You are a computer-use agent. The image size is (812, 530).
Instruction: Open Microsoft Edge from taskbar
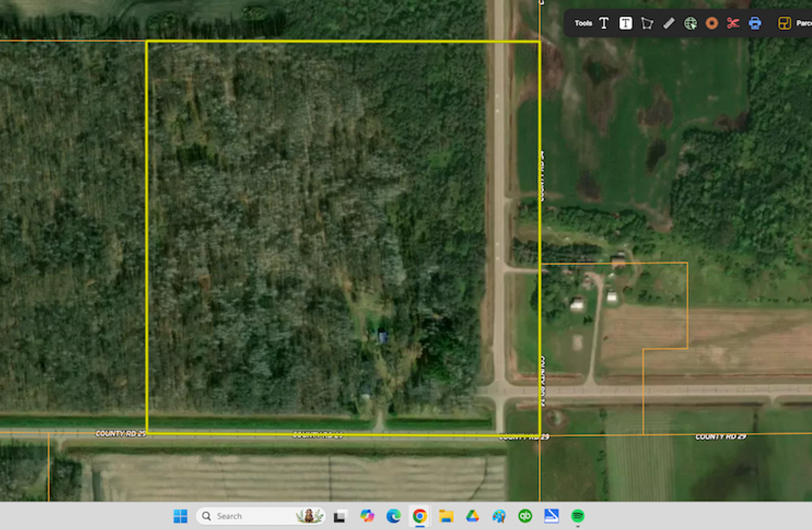(x=393, y=516)
